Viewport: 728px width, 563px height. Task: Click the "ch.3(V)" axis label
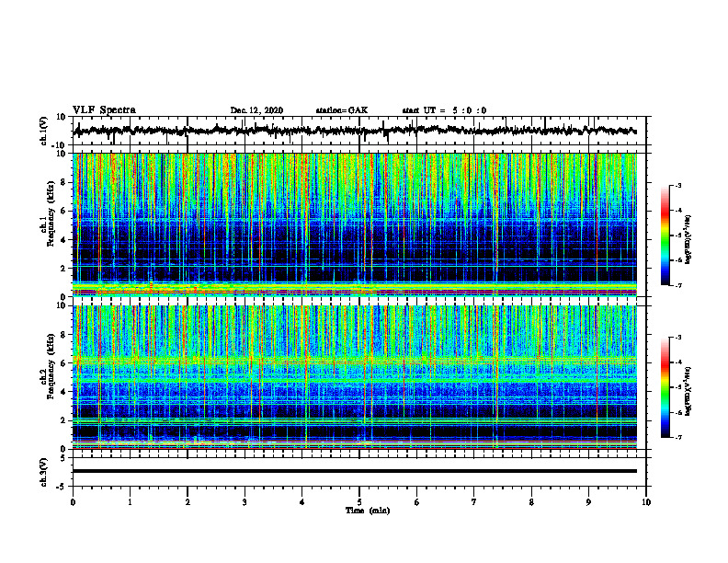point(43,473)
